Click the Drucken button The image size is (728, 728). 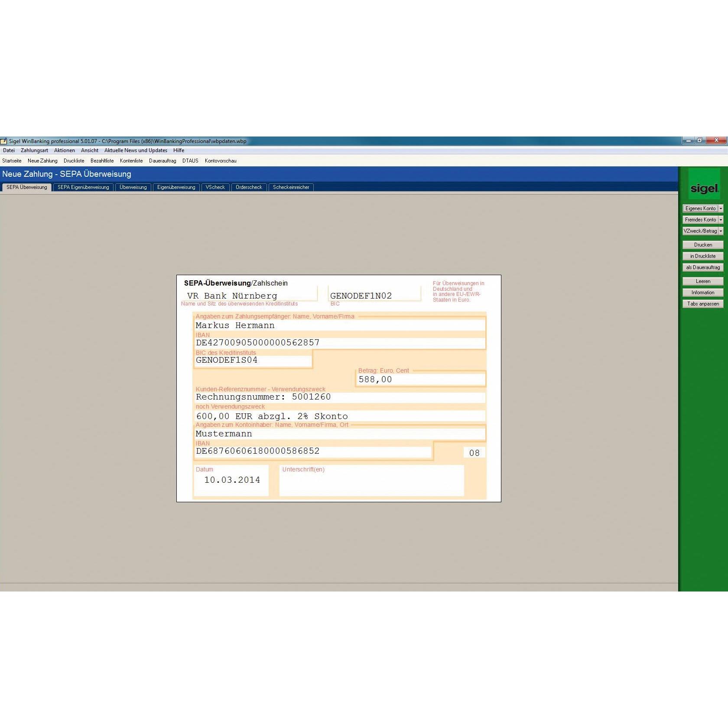click(x=702, y=245)
